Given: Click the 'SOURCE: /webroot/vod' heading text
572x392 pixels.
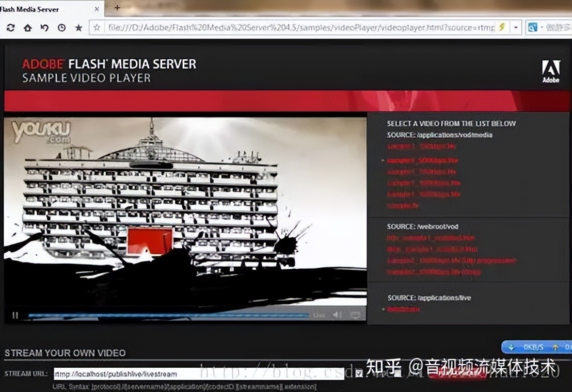Looking at the screenshot, I should click(x=422, y=226).
